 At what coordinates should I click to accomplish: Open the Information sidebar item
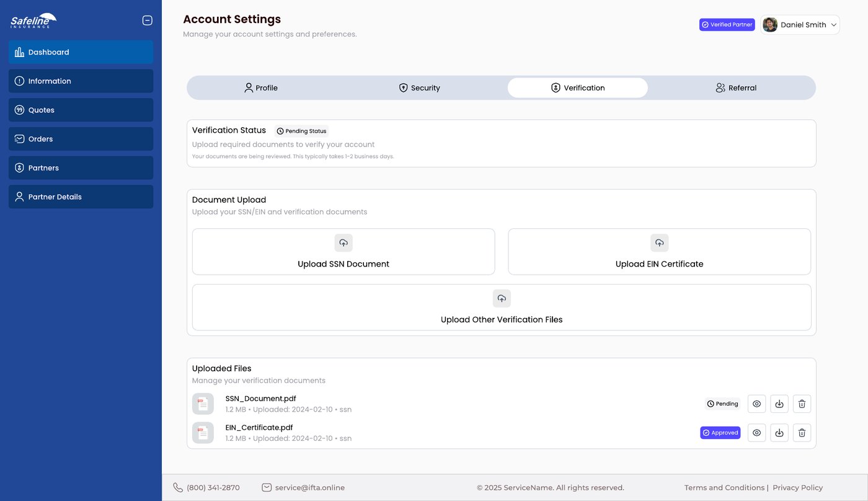click(x=81, y=81)
